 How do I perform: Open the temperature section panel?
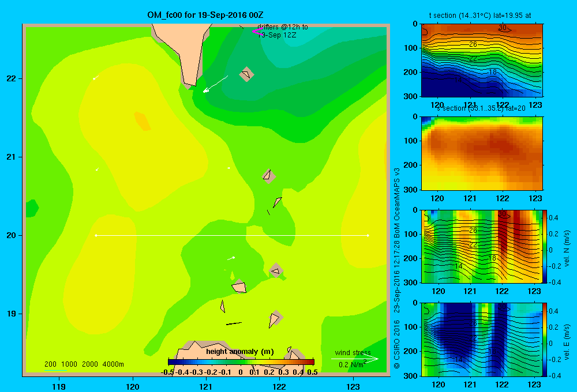pos(482,61)
